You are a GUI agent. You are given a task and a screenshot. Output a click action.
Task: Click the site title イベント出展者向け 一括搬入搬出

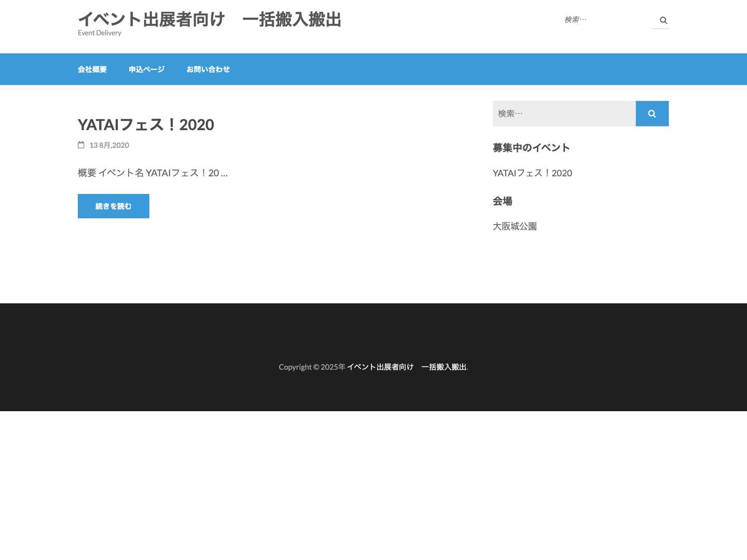[210, 19]
